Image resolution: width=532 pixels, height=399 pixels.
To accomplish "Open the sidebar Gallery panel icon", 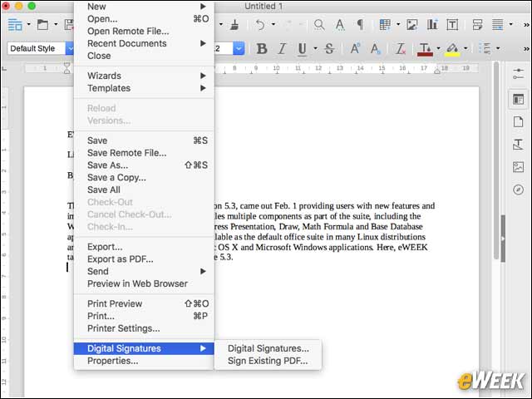I will tap(518, 167).
